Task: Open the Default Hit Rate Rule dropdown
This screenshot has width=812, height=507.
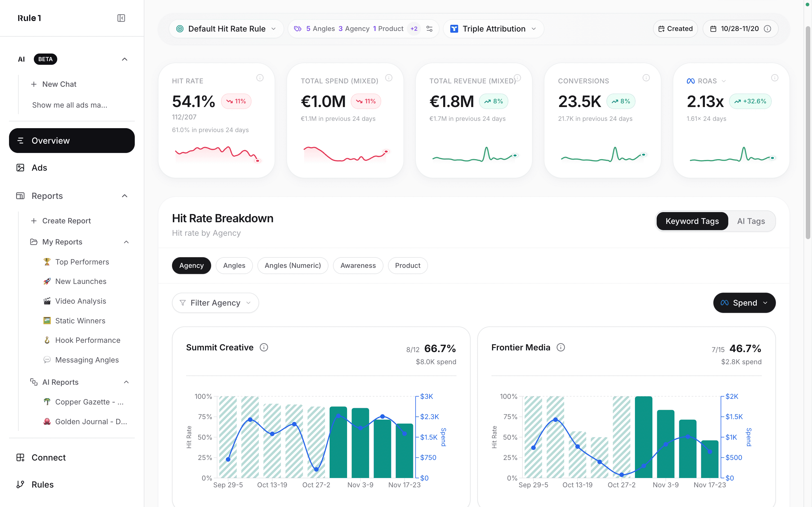Action: [226, 28]
